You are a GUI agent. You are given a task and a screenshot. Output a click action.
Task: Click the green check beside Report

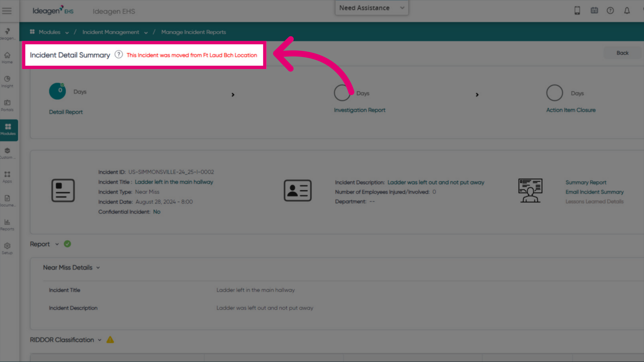[x=67, y=244]
